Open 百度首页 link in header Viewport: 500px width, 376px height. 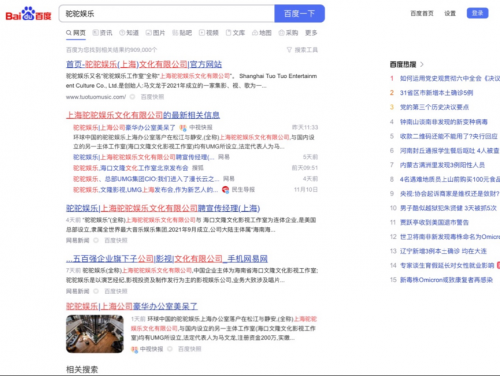(x=422, y=13)
